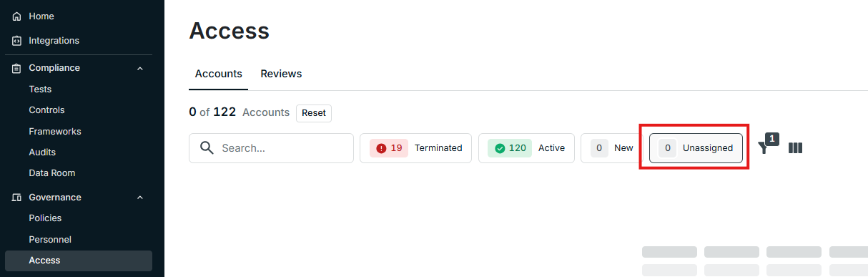The width and height of the screenshot is (868, 277).
Task: Click the Compliance clipboard icon
Action: coord(17,68)
